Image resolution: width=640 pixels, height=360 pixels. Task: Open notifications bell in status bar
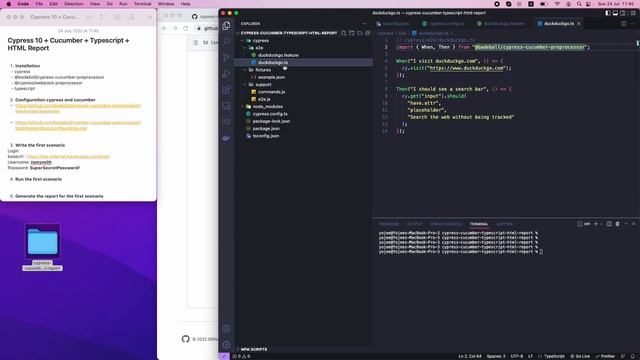[633, 356]
